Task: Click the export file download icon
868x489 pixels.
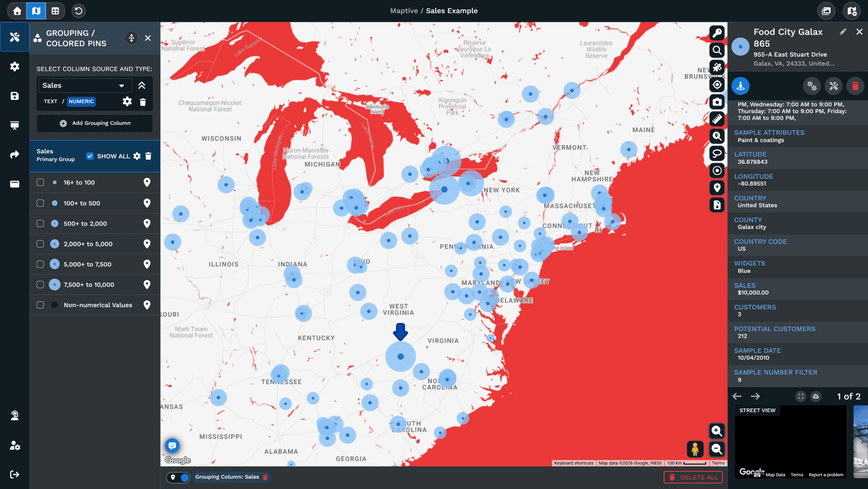Action: tap(717, 205)
